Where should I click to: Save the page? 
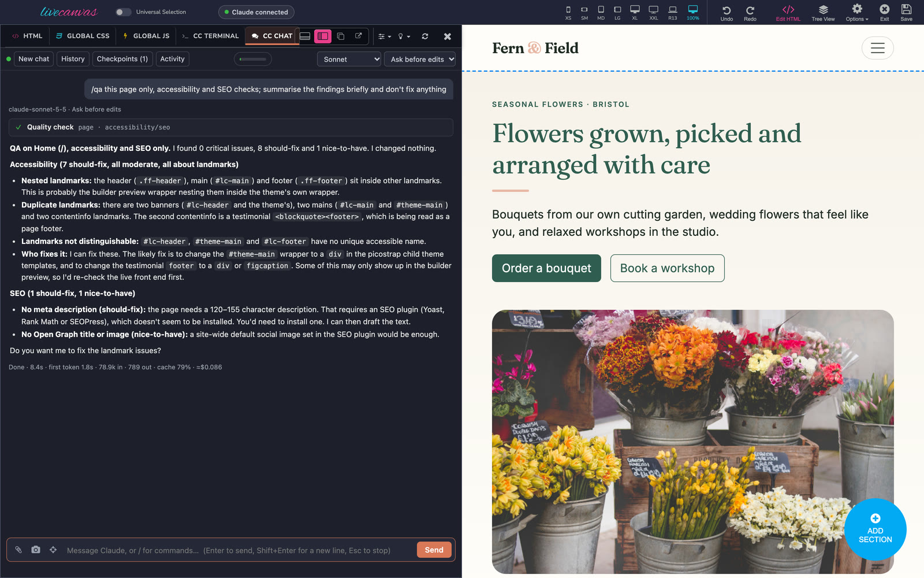(x=907, y=13)
